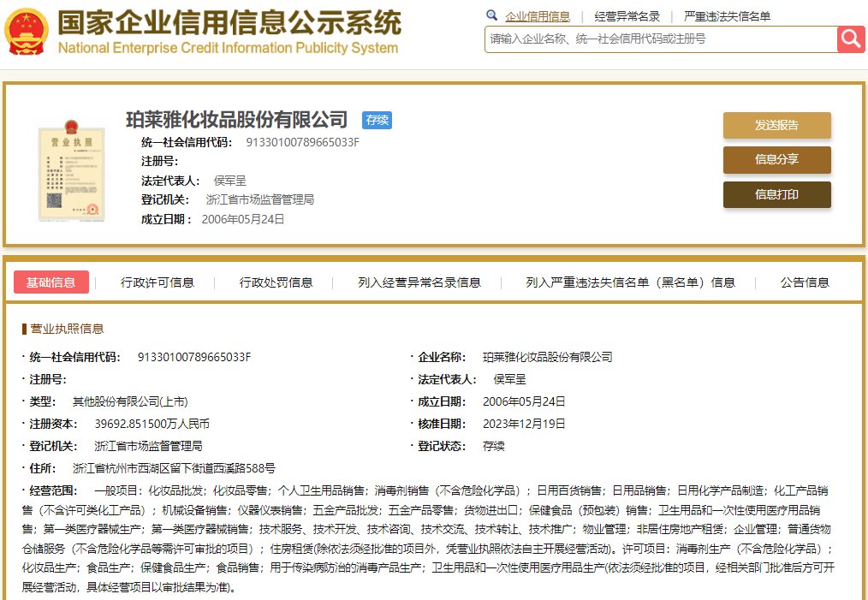This screenshot has height=600, width=868.
Task: Switch to the 基础信息 tab
Action: point(51,282)
